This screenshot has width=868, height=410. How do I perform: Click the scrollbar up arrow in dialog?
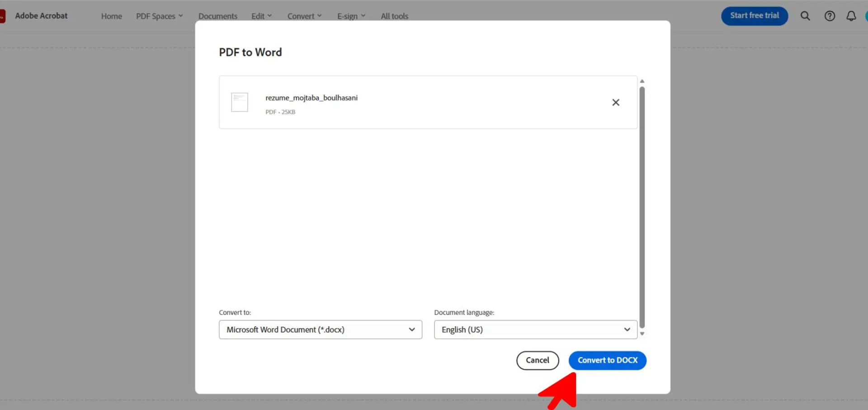tap(642, 81)
